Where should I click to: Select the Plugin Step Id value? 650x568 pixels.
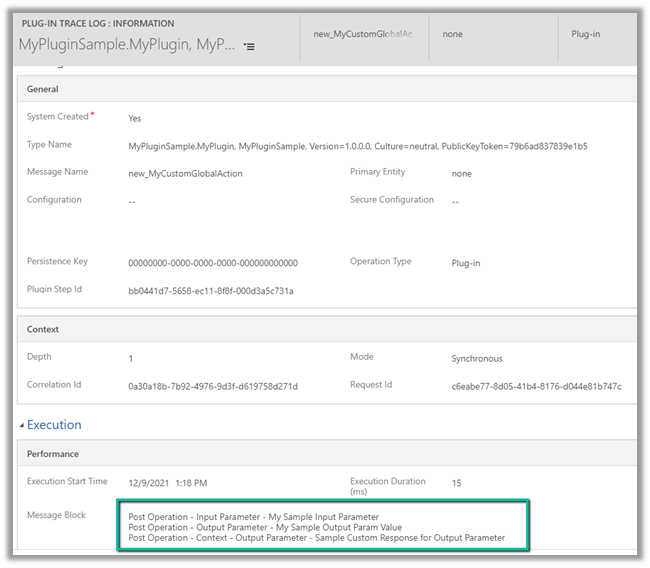coord(211,291)
